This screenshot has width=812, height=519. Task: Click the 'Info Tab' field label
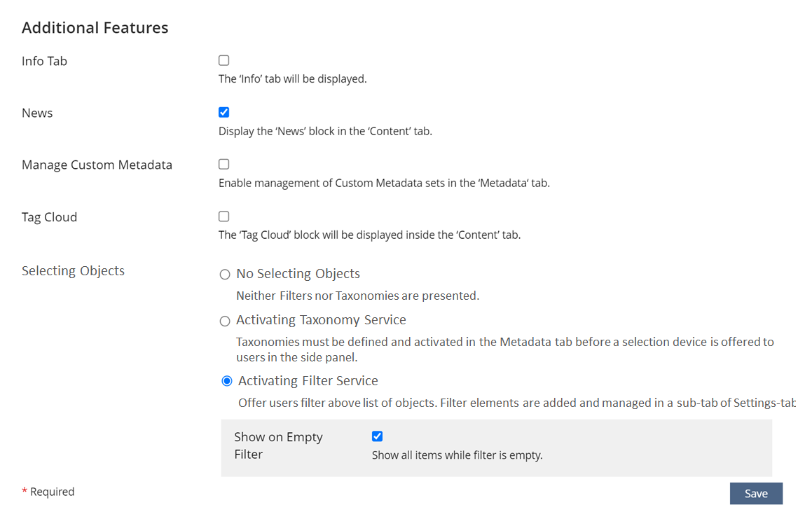[44, 62]
